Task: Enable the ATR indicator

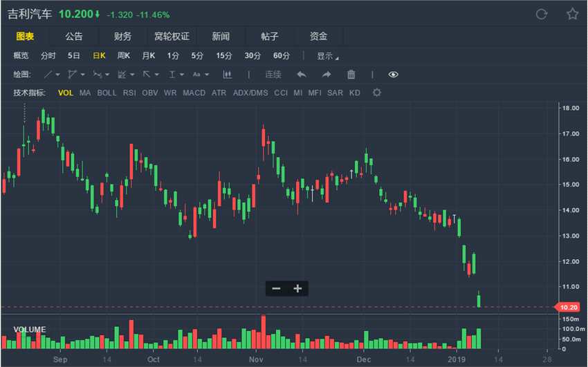Action: (x=219, y=93)
